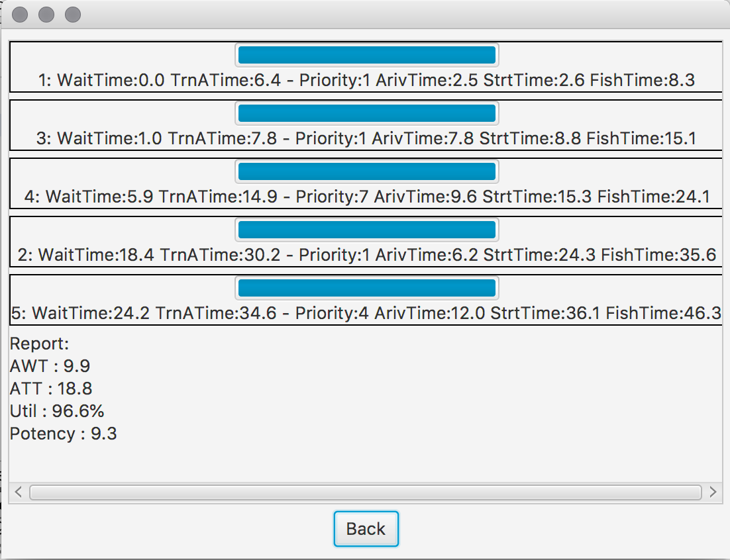The height and width of the screenshot is (560, 730).
Task: Click the process 5 stats line with WaitTime:24.2
Action: pyautogui.click(x=366, y=313)
